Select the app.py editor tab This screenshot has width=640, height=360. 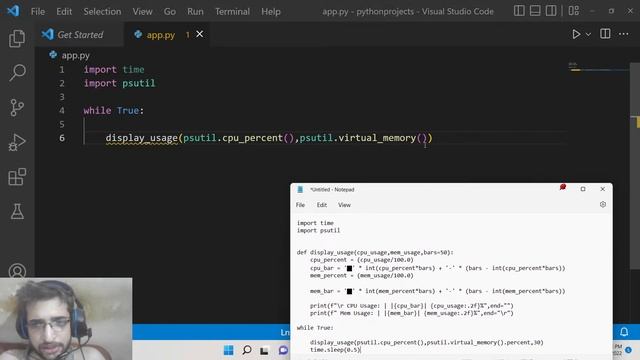point(160,35)
